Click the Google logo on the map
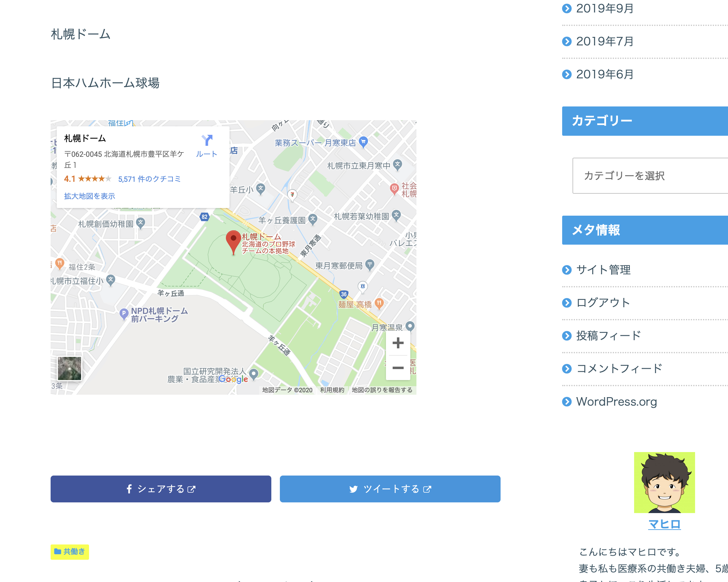This screenshot has height=582, width=728. 233,379
